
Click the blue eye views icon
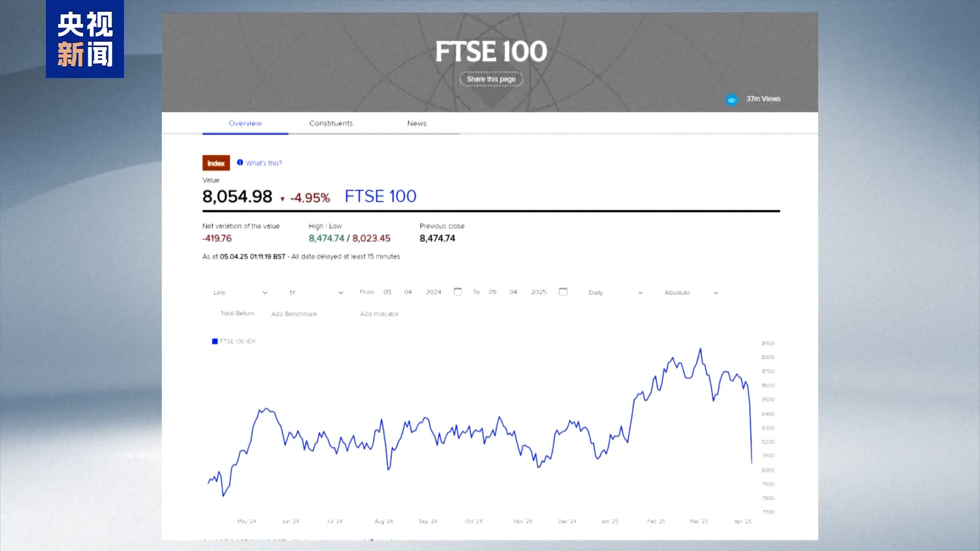click(x=731, y=99)
